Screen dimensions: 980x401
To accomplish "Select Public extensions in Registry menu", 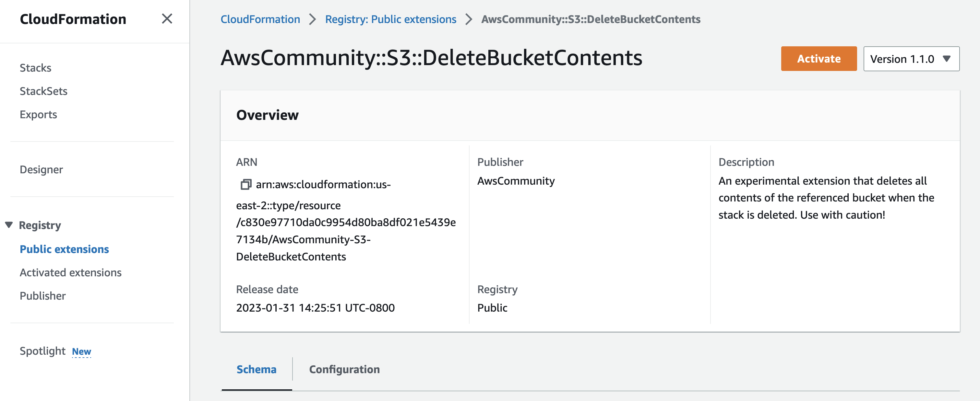I will point(64,249).
